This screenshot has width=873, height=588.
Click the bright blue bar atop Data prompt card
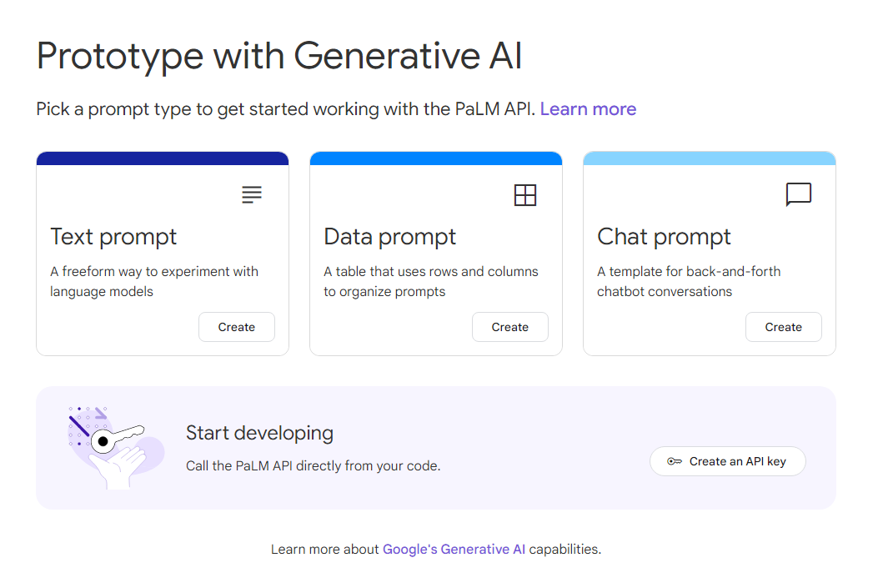click(x=436, y=158)
